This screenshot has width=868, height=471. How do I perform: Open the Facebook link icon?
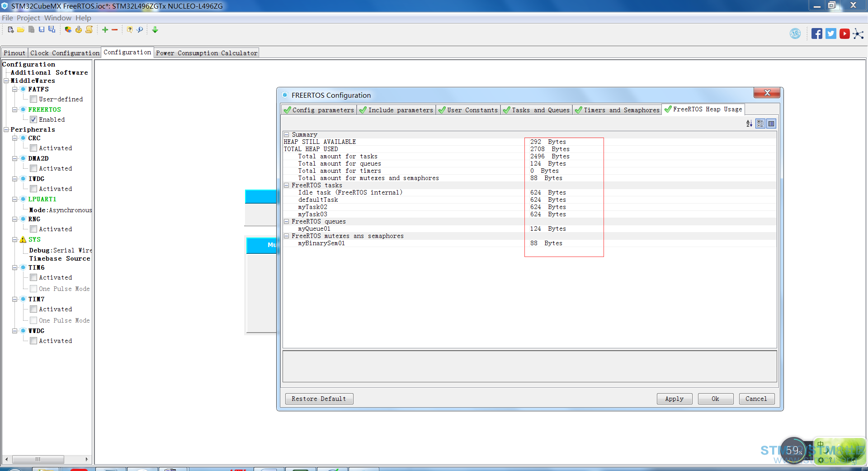point(816,34)
